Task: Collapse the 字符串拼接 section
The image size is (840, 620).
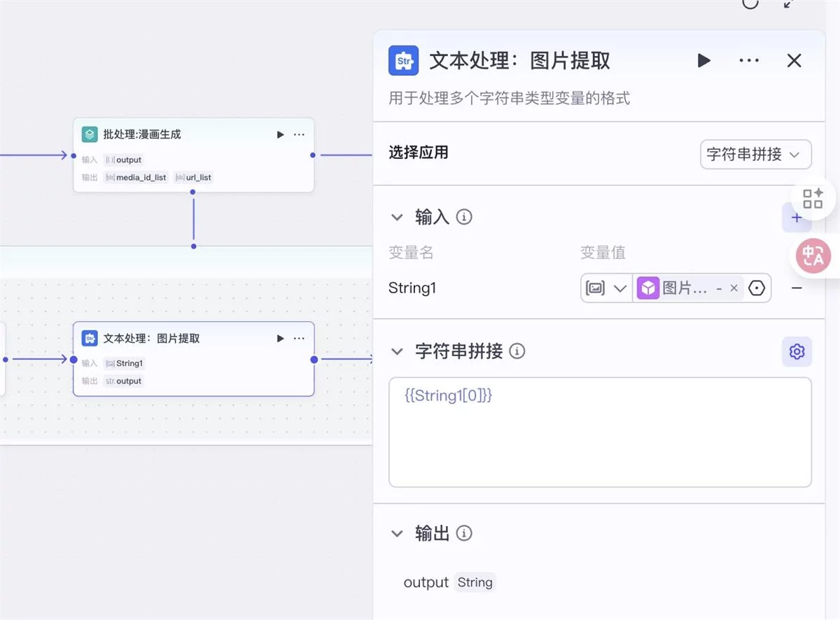Action: (397, 351)
